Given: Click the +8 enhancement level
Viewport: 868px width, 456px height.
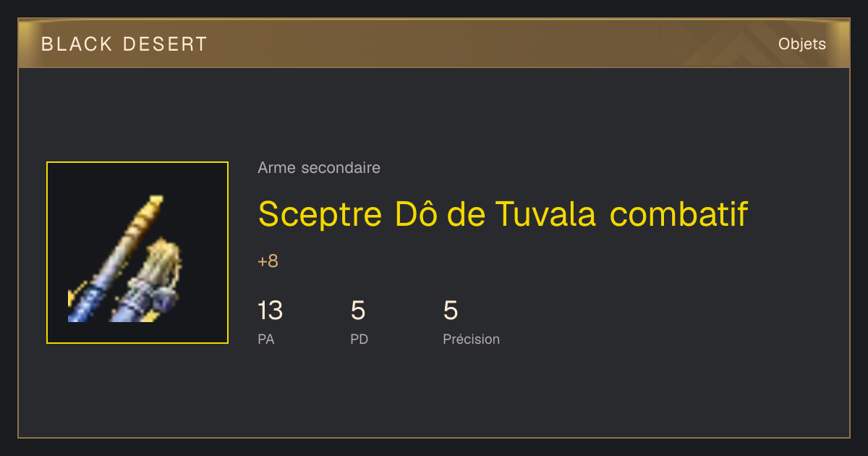Looking at the screenshot, I should pos(268,261).
